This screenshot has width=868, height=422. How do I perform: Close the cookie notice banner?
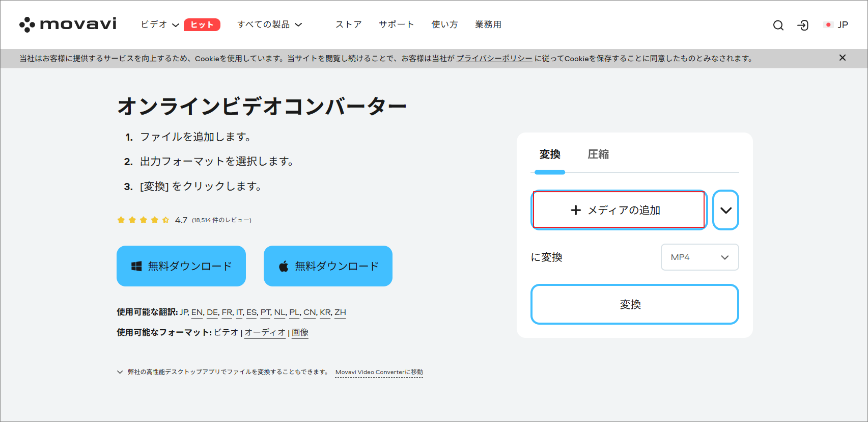(x=843, y=58)
